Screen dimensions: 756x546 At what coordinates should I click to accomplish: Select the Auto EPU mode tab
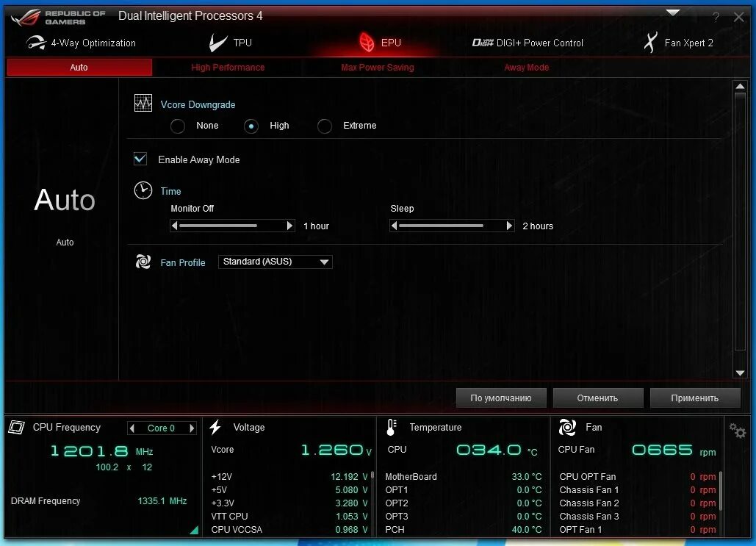click(79, 68)
